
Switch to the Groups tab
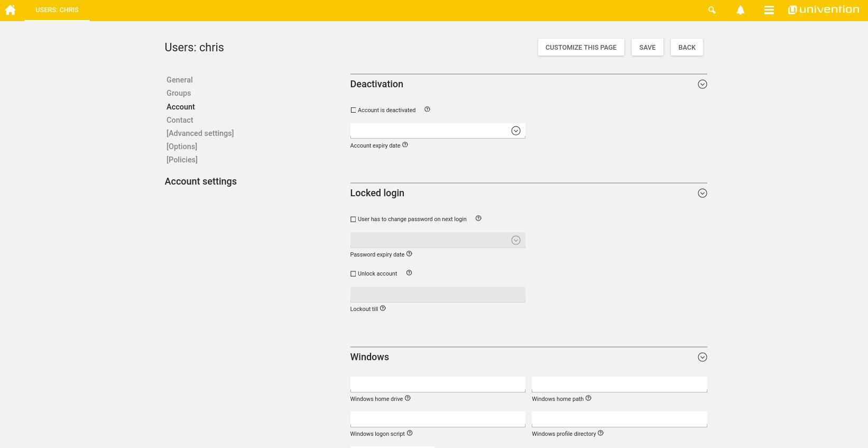coord(179,93)
